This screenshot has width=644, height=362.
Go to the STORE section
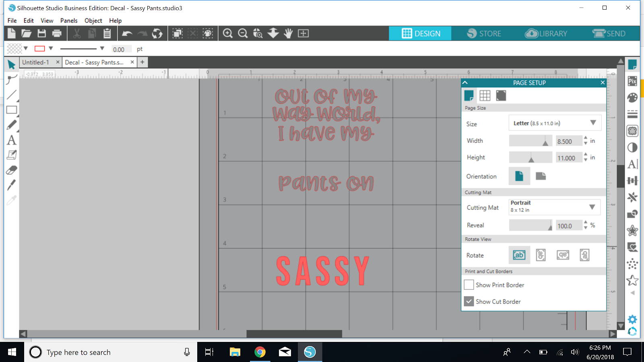(x=484, y=33)
